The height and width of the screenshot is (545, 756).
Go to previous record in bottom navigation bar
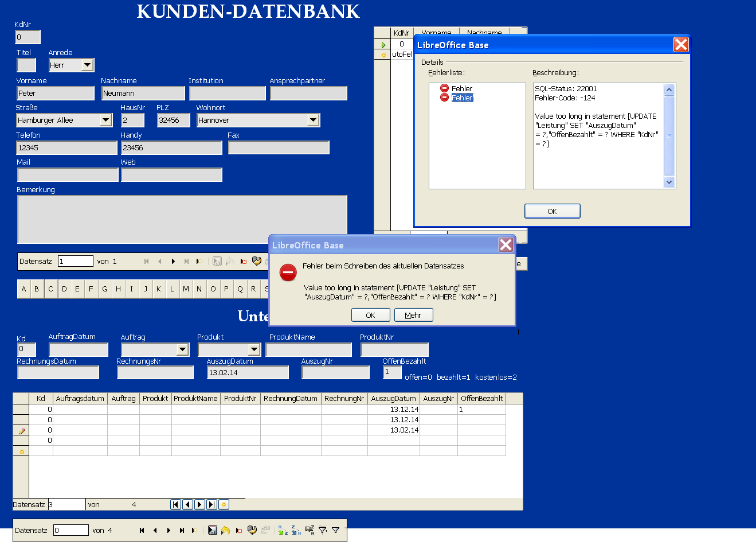(x=155, y=531)
